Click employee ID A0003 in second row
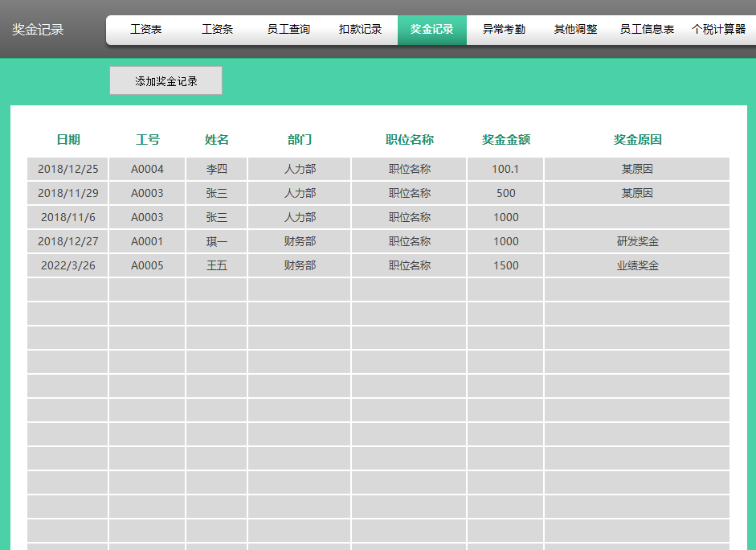 coord(147,193)
